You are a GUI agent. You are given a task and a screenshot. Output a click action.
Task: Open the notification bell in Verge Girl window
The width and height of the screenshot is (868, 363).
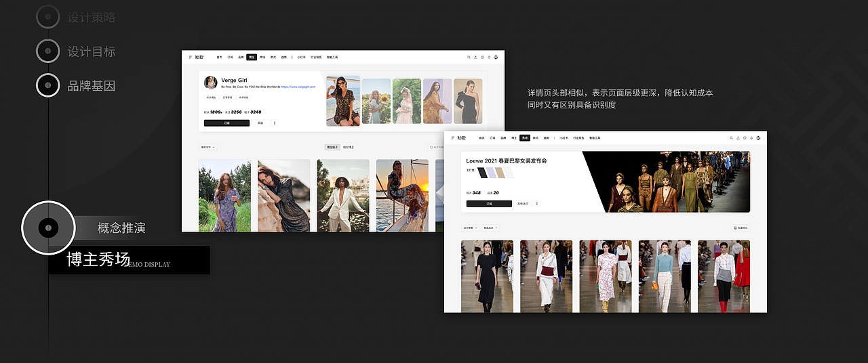pos(489,58)
